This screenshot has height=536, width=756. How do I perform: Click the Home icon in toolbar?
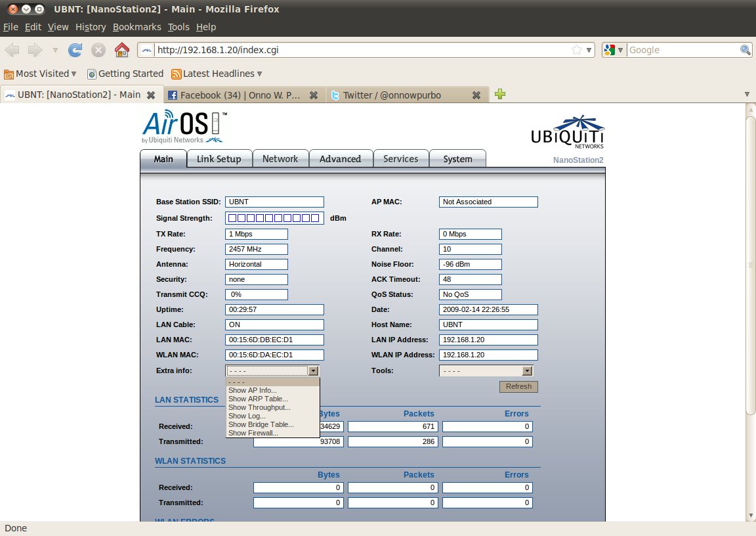(121, 50)
